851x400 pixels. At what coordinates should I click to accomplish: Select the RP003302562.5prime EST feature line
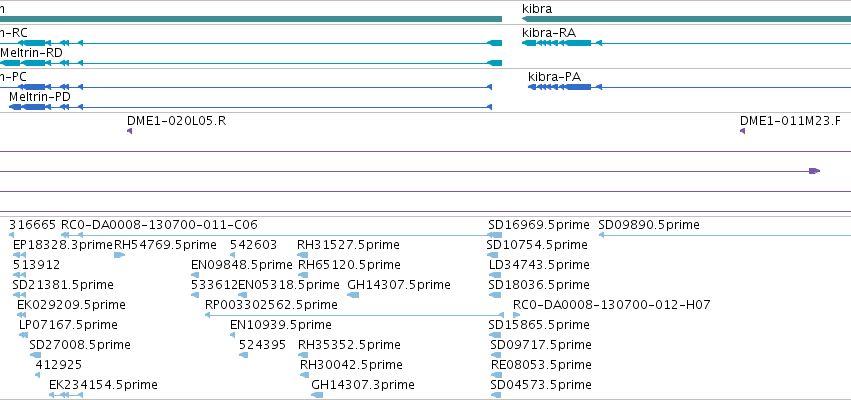point(354,315)
